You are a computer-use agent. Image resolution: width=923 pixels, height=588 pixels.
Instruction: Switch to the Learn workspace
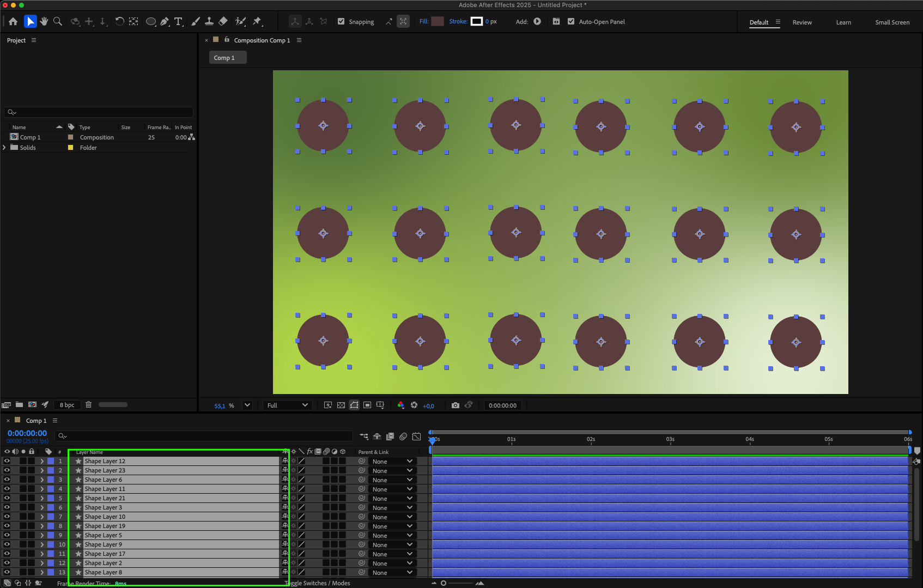point(843,22)
